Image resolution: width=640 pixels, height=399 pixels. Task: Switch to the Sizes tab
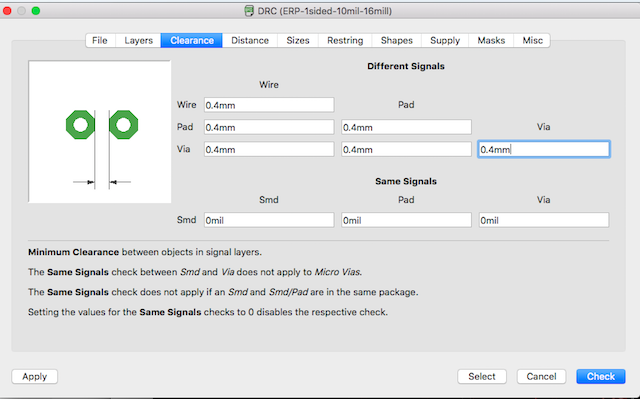pyautogui.click(x=298, y=40)
